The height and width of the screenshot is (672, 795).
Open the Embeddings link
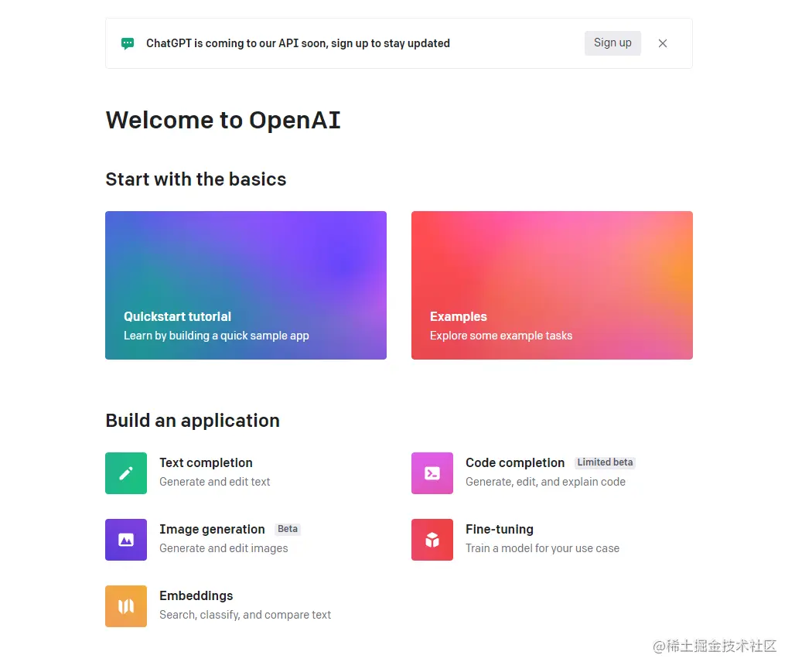196,595
